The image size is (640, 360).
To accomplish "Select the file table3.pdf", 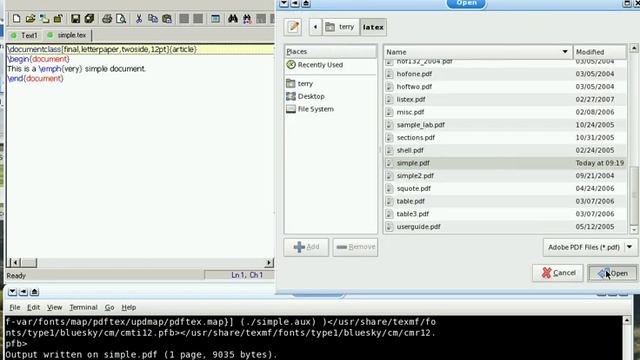I will (505, 214).
